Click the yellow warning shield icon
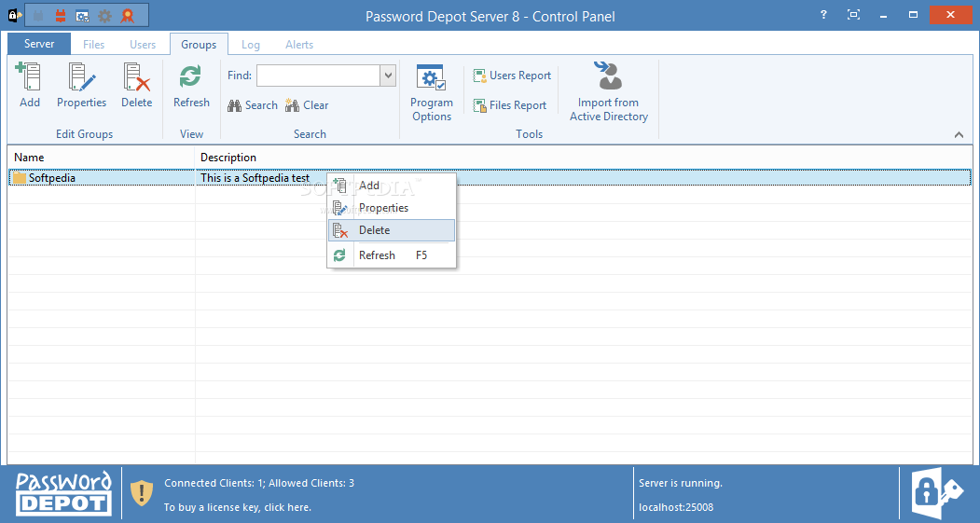Viewport: 980px width, 523px height. (x=142, y=493)
